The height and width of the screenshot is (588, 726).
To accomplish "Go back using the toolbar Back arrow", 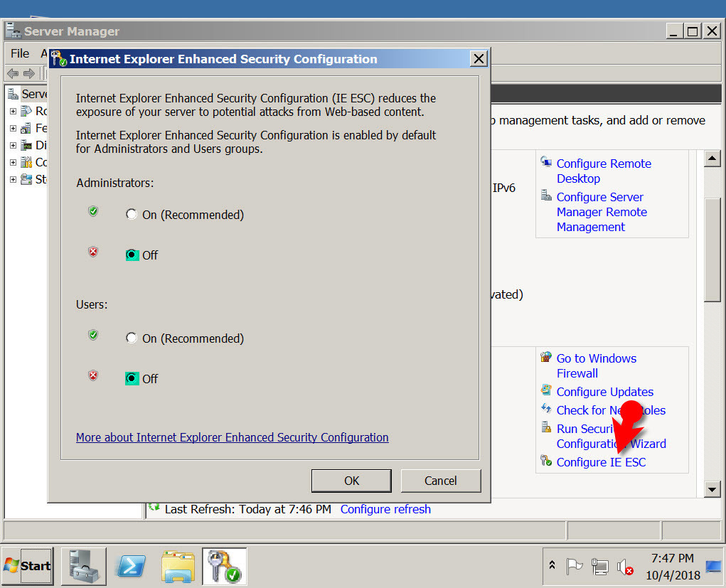I will click(x=13, y=73).
